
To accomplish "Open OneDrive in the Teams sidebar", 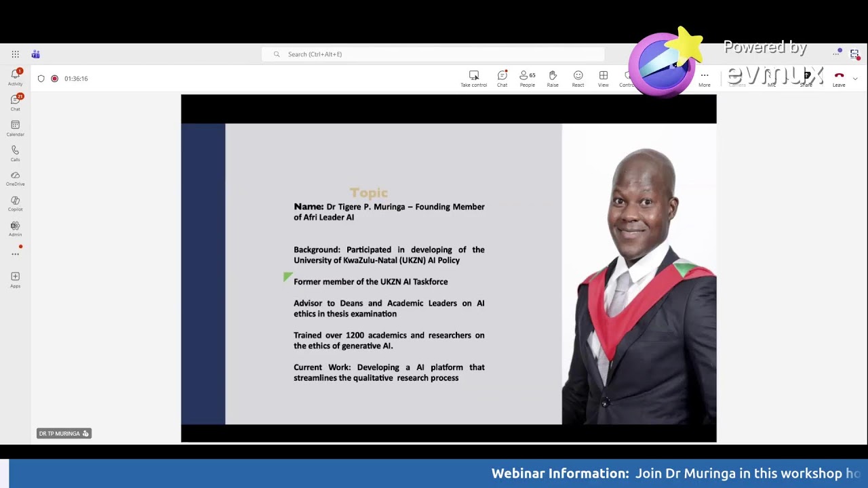I will click(15, 178).
